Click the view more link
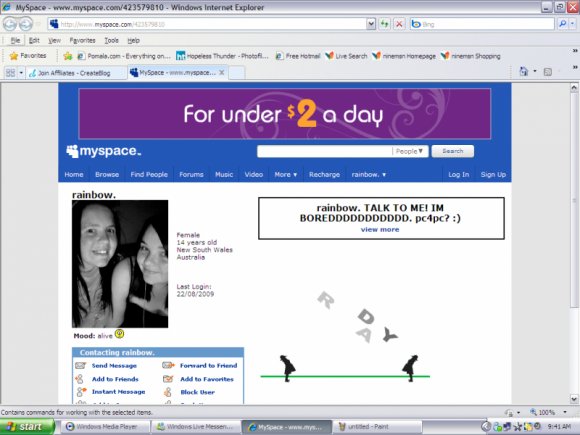This screenshot has height=435, width=580. tap(380, 229)
